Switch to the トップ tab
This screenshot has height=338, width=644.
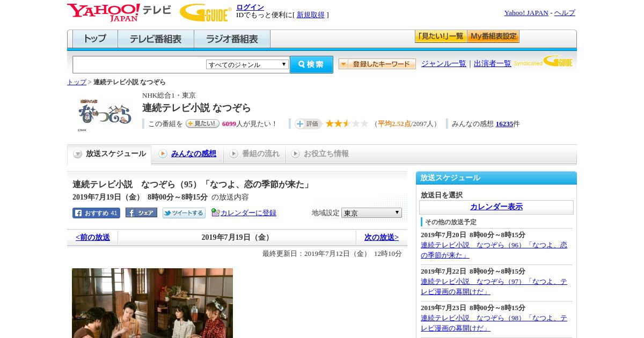(x=95, y=39)
